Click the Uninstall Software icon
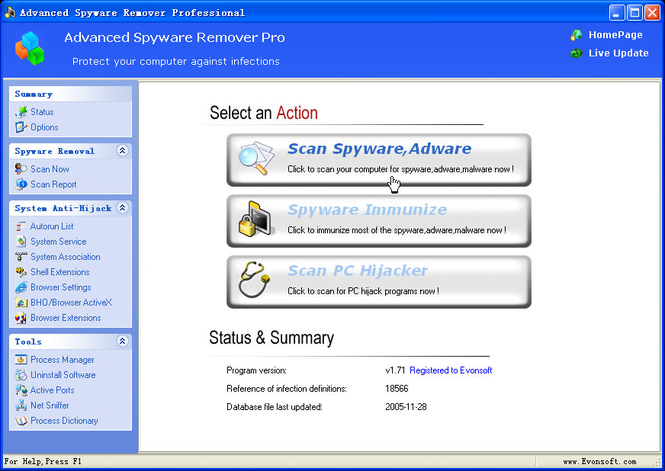 tap(21, 375)
